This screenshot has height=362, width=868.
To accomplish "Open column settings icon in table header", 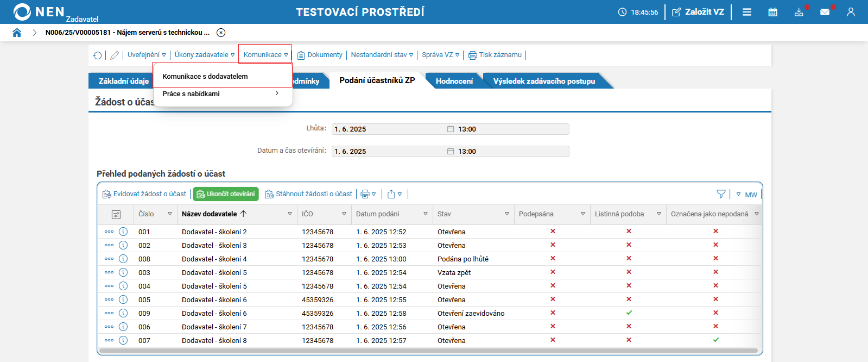I will coord(116,214).
